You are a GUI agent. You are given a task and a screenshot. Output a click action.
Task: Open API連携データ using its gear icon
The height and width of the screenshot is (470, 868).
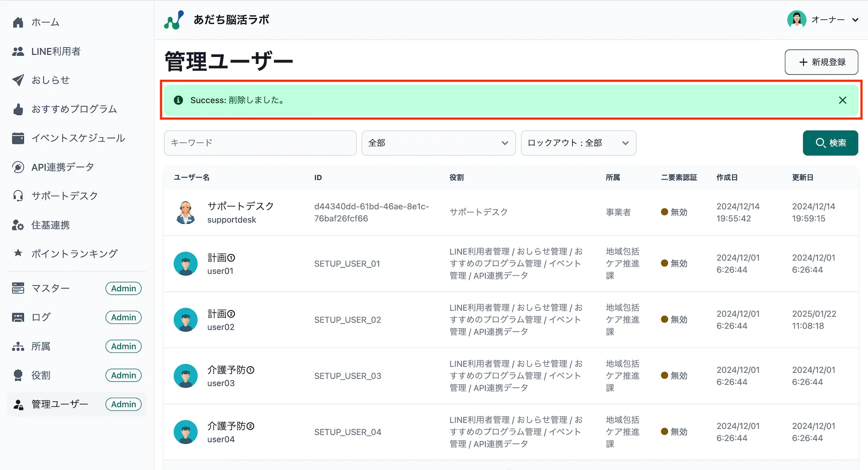coord(18,167)
